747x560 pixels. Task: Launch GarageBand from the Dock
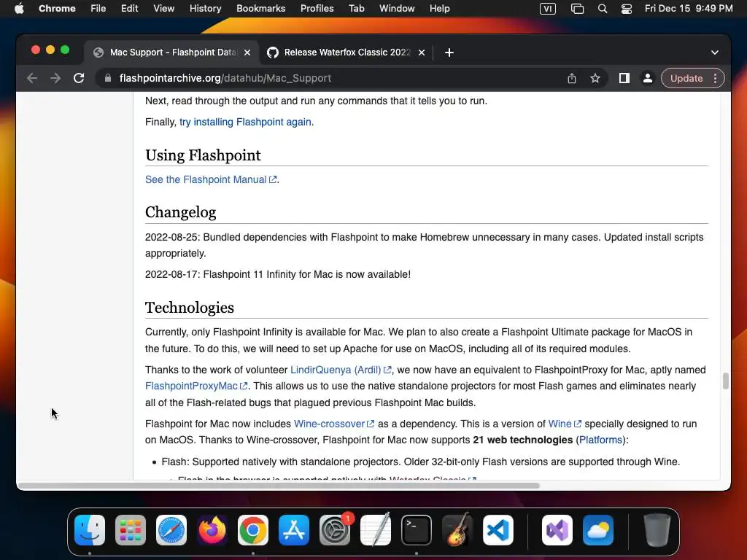[x=457, y=530]
